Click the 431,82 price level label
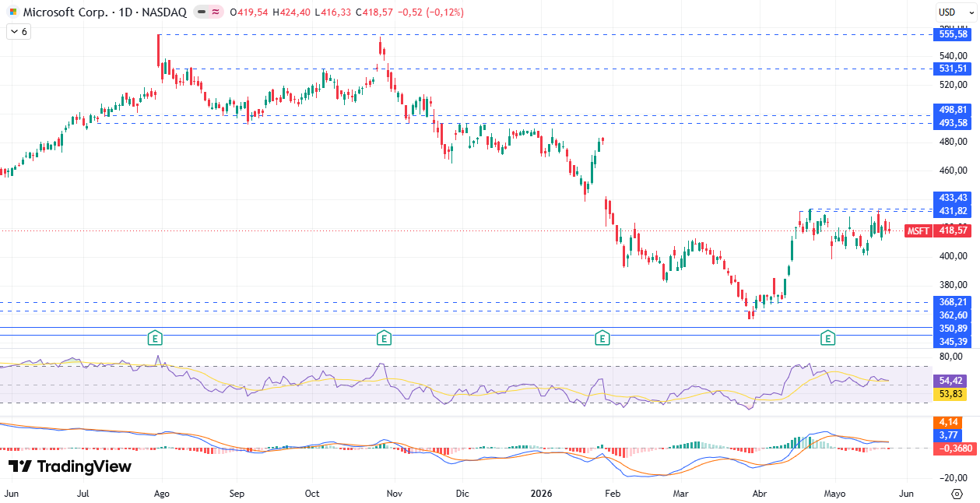Viewport: 980px width, 503px height. click(x=953, y=211)
